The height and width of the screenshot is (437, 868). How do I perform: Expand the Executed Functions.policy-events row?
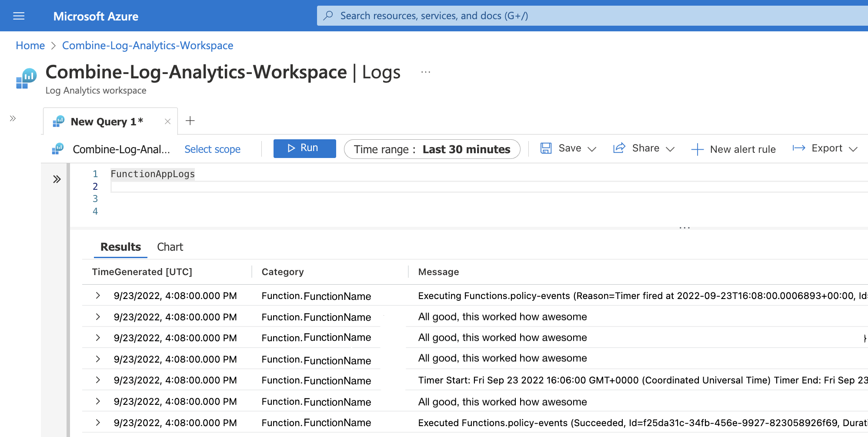click(98, 423)
